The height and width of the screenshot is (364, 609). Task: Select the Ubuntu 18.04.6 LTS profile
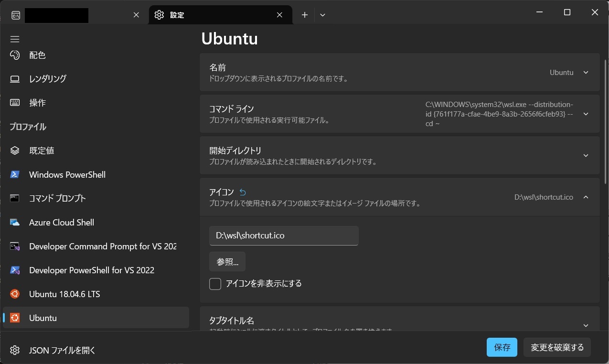point(96,294)
